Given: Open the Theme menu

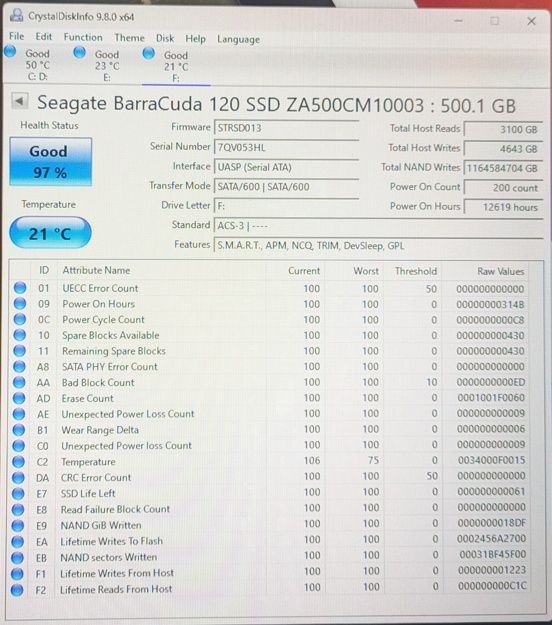Looking at the screenshot, I should tap(130, 38).
